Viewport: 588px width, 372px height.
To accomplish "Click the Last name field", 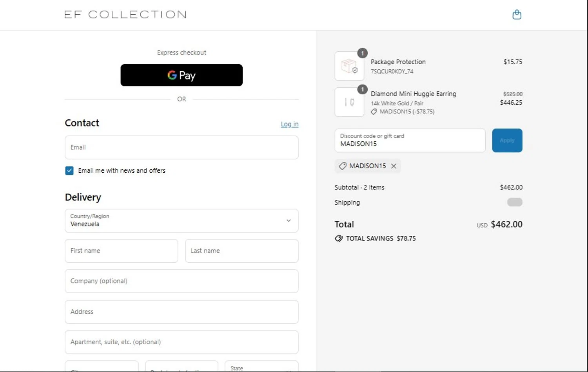I will click(242, 251).
